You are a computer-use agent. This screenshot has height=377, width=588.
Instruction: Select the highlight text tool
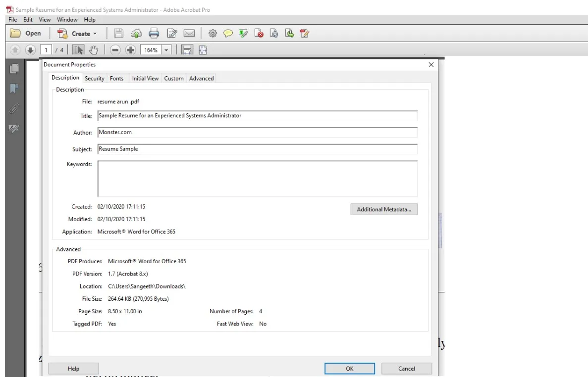coord(243,33)
